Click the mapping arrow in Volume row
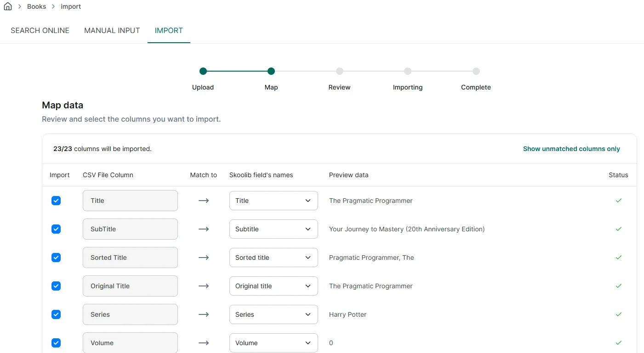Screen dimensions: 644x353 pos(204,343)
